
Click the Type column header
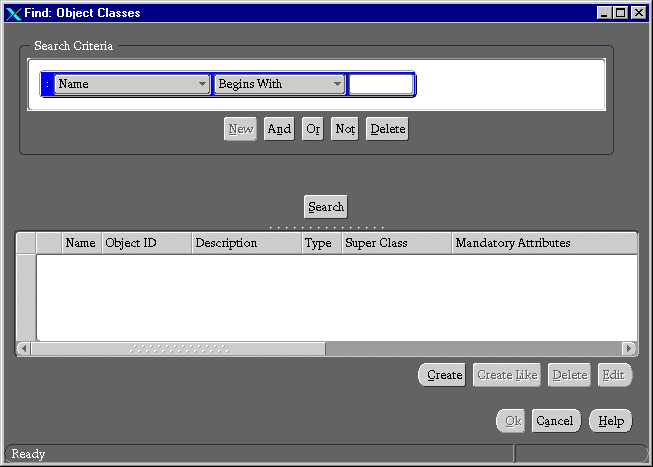[318, 243]
